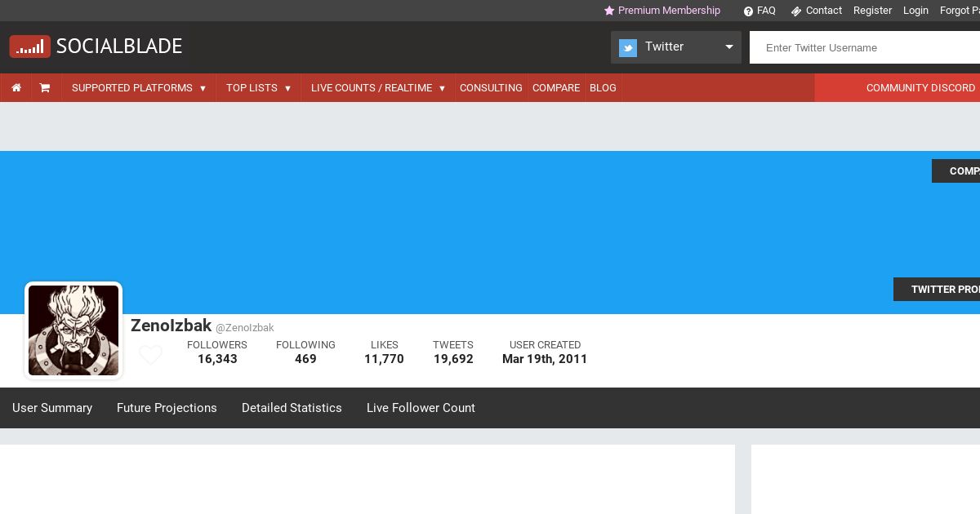Open the shopping cart icon
This screenshot has height=514, width=980.
45,88
